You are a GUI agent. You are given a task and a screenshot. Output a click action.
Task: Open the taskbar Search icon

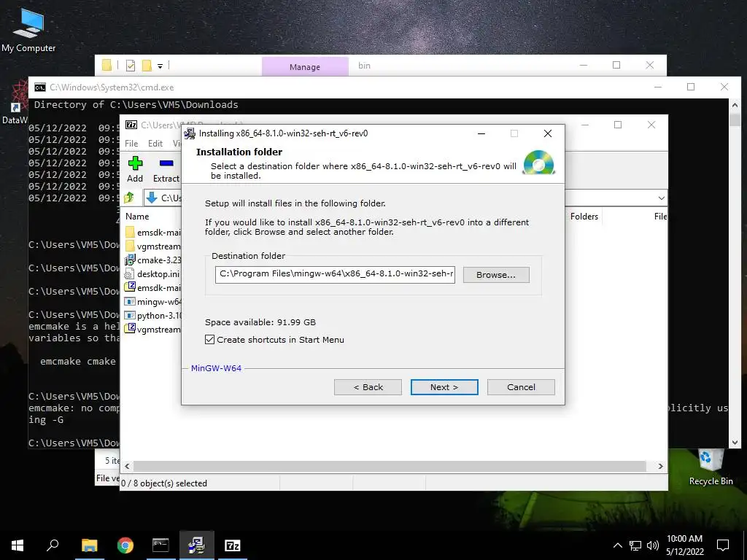click(x=53, y=545)
